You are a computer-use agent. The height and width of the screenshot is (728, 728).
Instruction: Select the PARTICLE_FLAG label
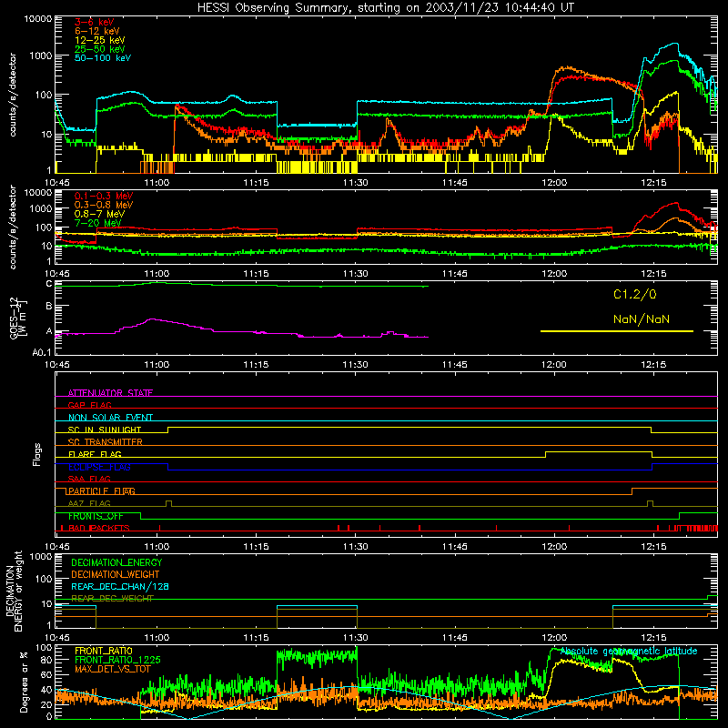click(102, 491)
